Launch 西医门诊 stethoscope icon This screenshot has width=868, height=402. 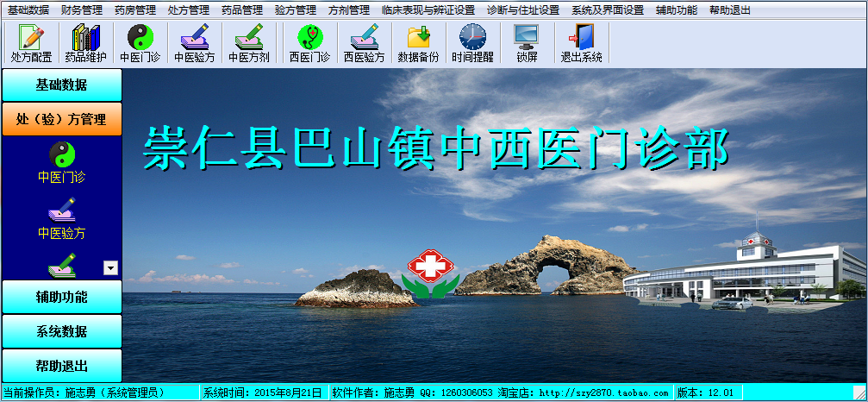click(x=310, y=43)
